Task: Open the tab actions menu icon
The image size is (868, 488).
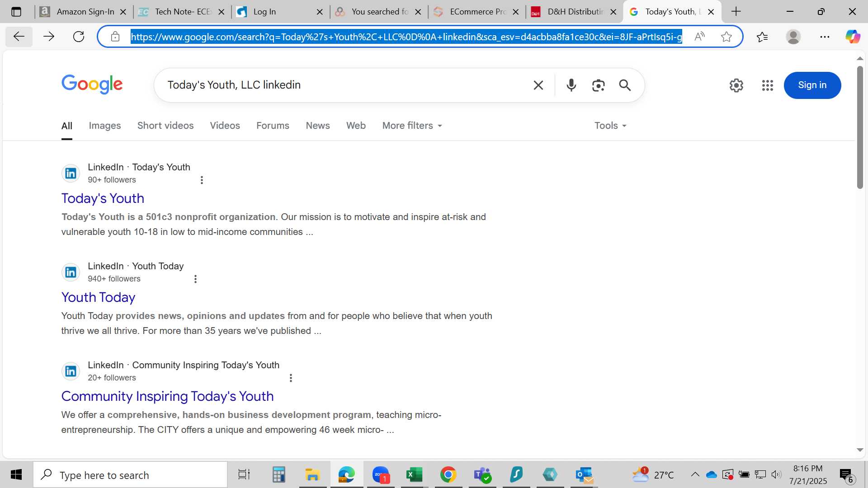Action: pos(16,12)
